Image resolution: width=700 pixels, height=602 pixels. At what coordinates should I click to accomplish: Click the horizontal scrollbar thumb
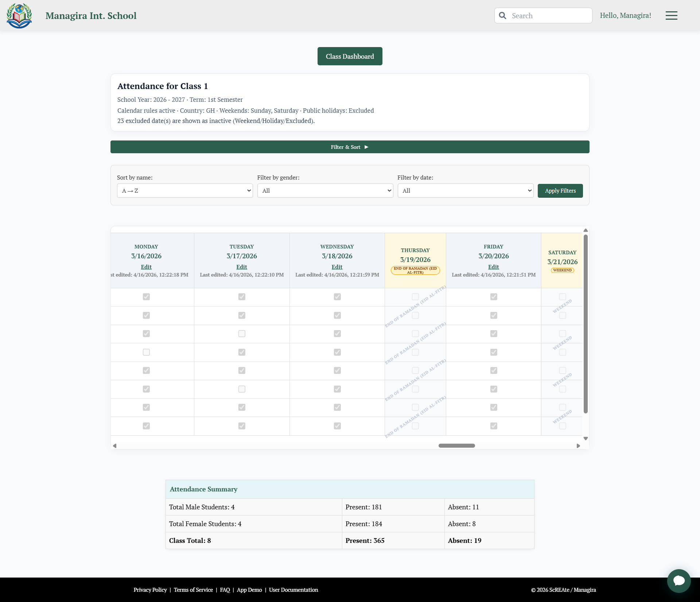tap(456, 446)
